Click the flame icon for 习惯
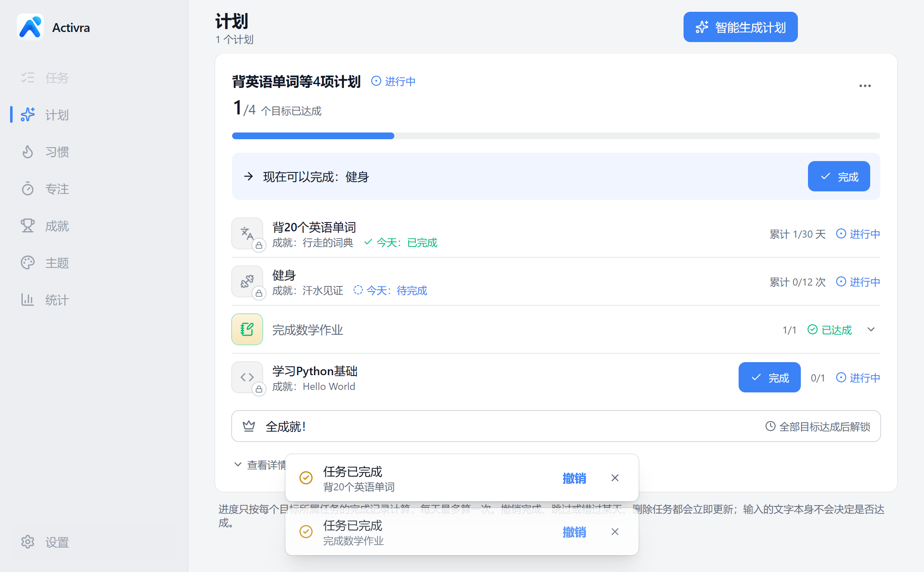 click(x=28, y=152)
